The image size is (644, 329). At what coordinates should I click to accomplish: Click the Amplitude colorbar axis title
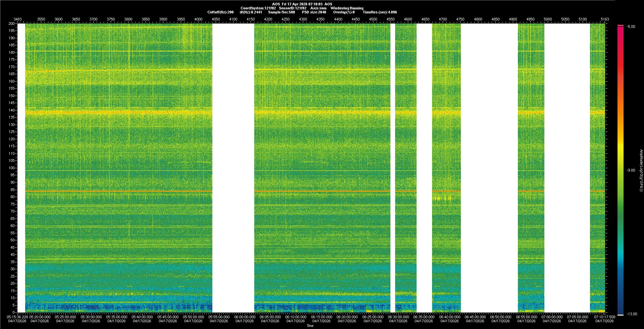(641, 171)
